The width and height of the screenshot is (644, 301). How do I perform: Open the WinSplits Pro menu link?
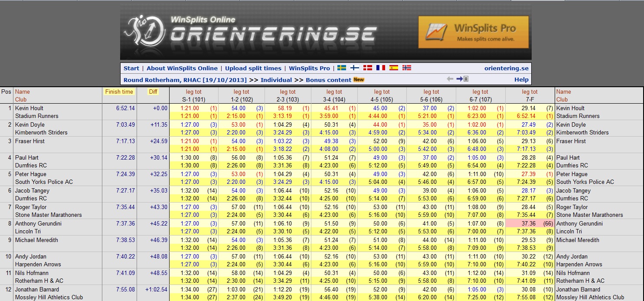(x=309, y=68)
